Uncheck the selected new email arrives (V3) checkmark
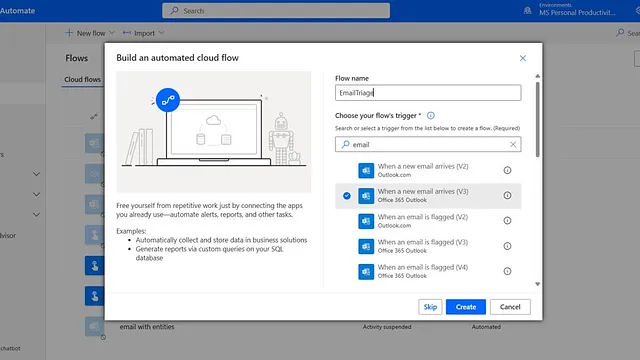The width and height of the screenshot is (640, 360). [x=347, y=196]
